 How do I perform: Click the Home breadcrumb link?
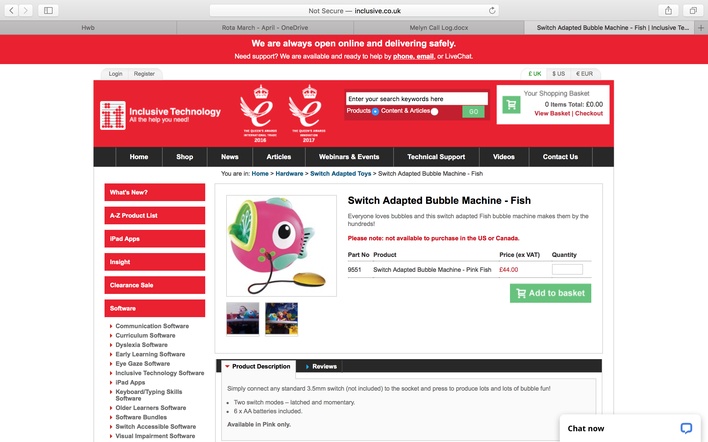260,173
